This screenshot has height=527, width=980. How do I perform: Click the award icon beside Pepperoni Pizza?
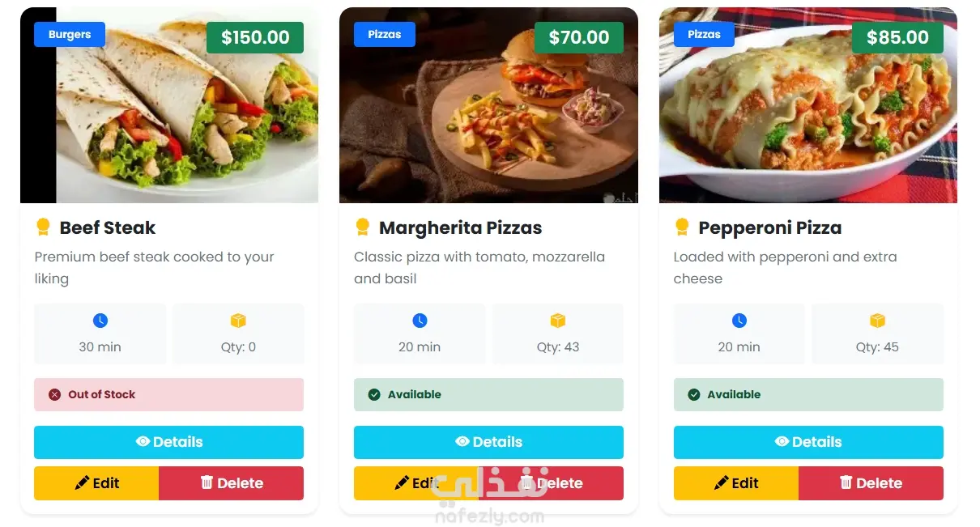pyautogui.click(x=682, y=227)
